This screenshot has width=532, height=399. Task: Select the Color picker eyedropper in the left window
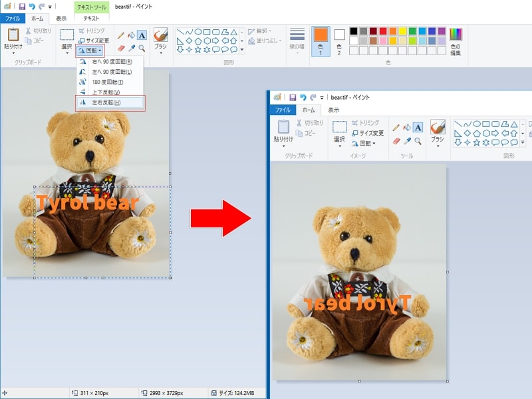131,49
